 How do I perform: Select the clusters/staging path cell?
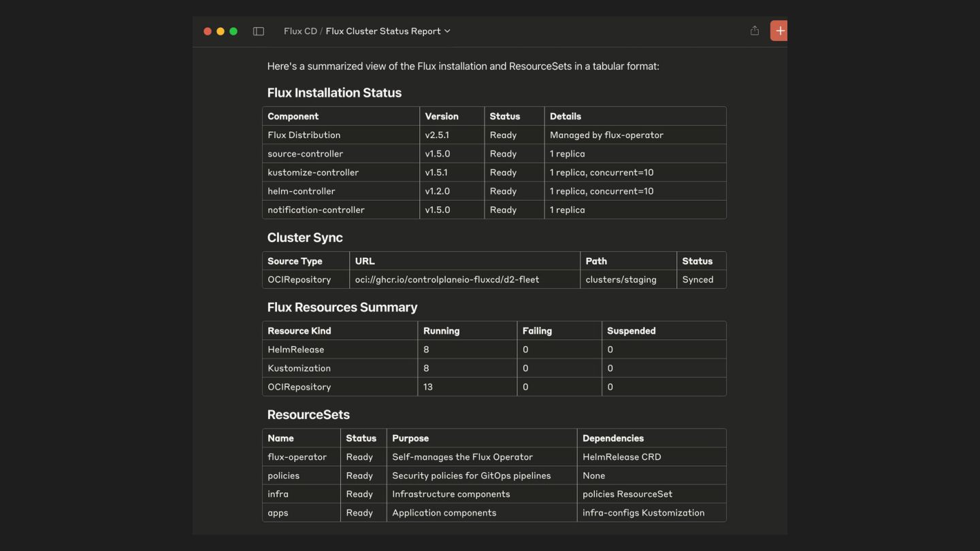tap(621, 280)
